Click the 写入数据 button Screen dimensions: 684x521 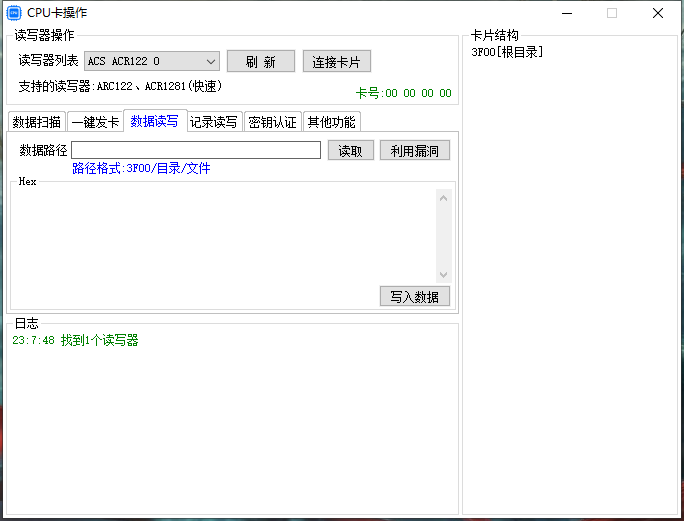coord(414,296)
